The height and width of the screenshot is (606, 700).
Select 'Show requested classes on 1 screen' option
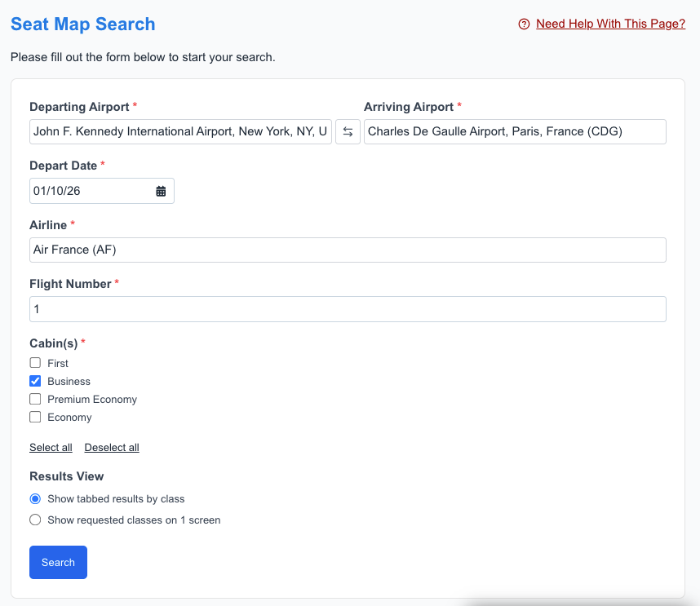[35, 520]
